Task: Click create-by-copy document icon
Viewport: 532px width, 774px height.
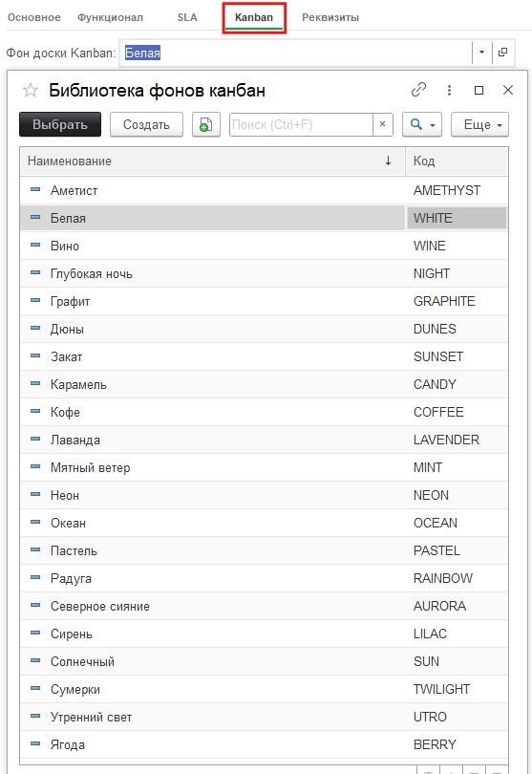Action: (x=205, y=124)
